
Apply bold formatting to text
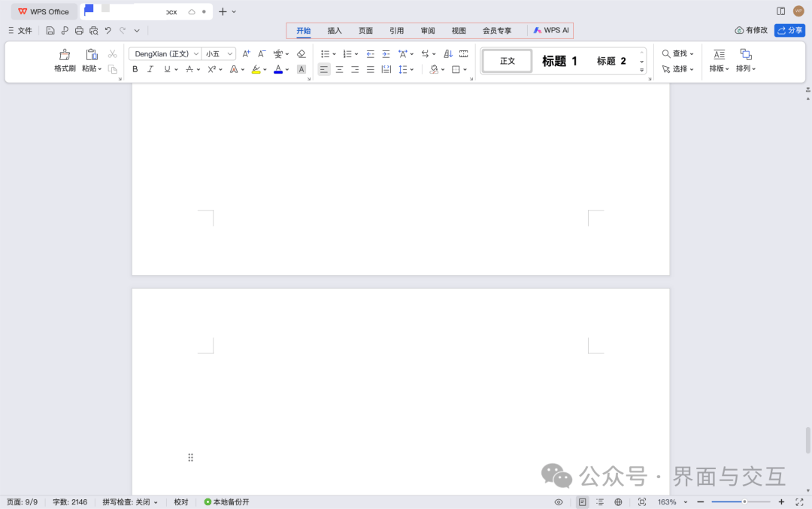(x=135, y=68)
